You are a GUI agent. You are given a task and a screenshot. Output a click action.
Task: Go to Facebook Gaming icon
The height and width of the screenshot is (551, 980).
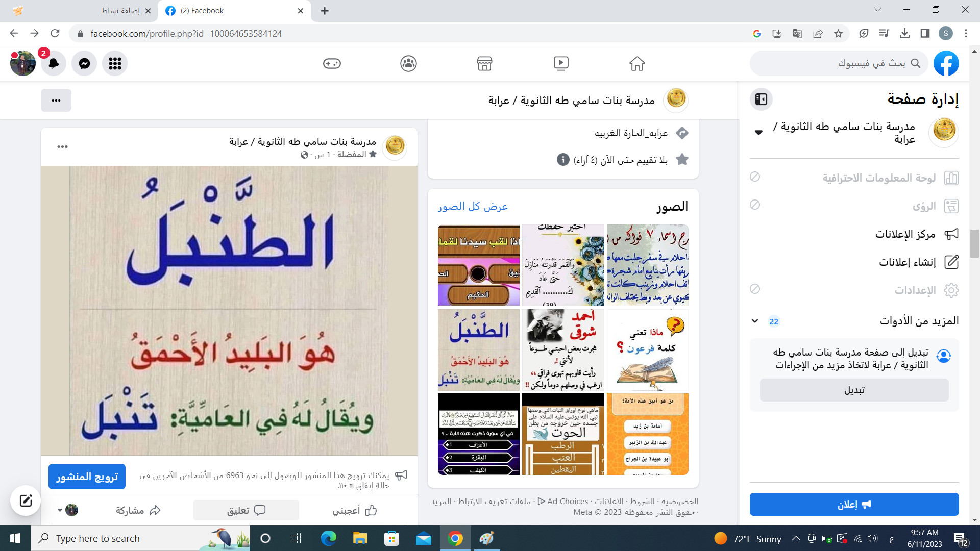332,63
